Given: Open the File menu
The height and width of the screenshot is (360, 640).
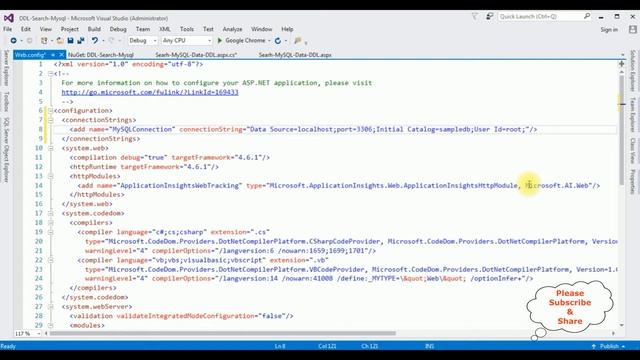Looking at the screenshot, I should point(8,29).
